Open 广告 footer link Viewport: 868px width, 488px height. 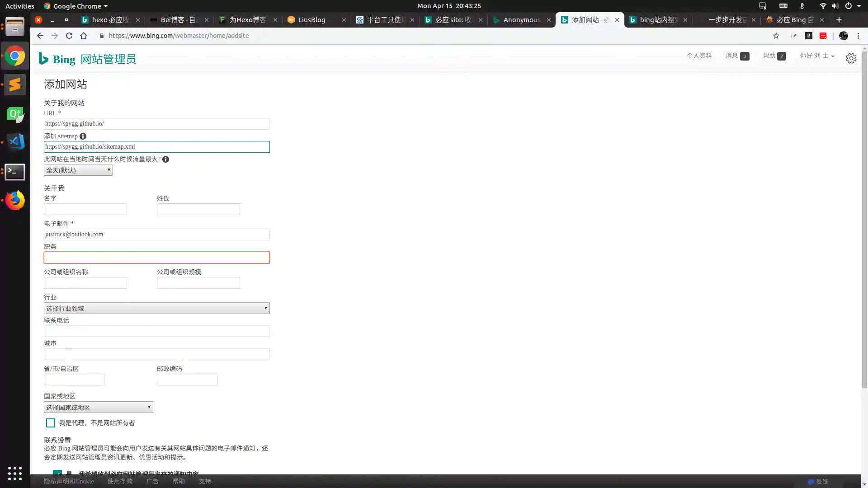[153, 481]
